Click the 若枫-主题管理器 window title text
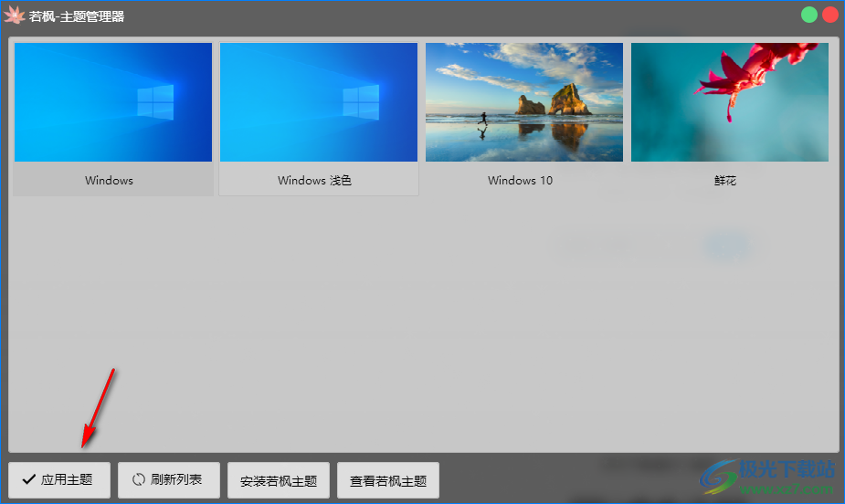845x504 pixels. pos(77,16)
